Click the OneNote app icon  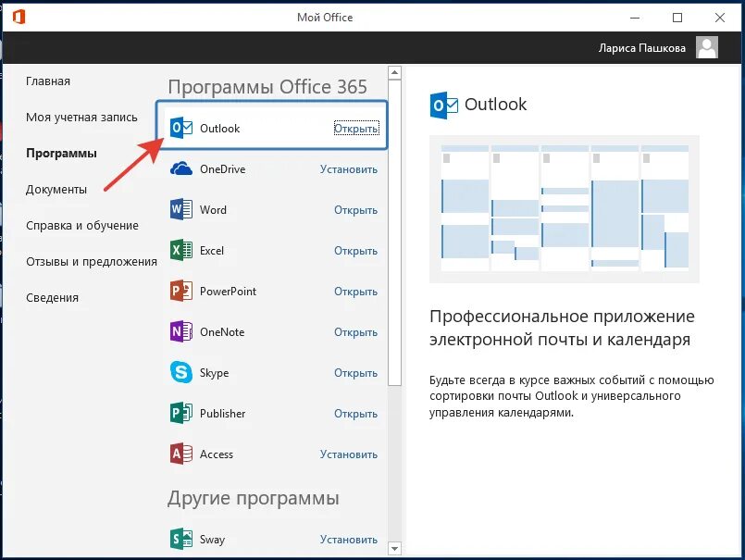pyautogui.click(x=181, y=331)
